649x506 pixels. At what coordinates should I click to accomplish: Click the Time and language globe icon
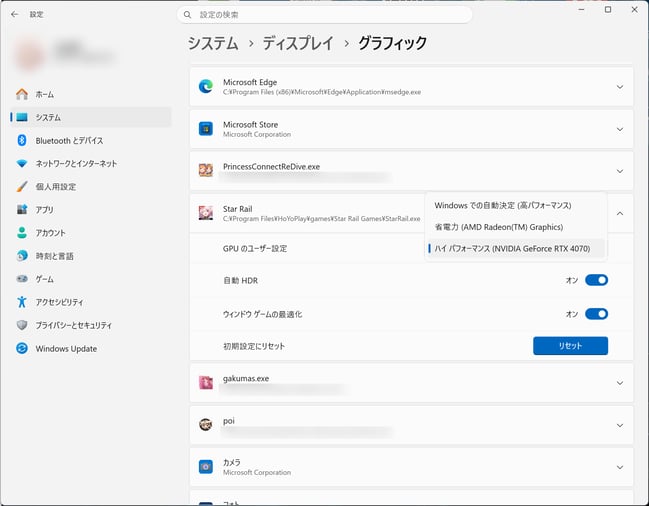pos(22,256)
